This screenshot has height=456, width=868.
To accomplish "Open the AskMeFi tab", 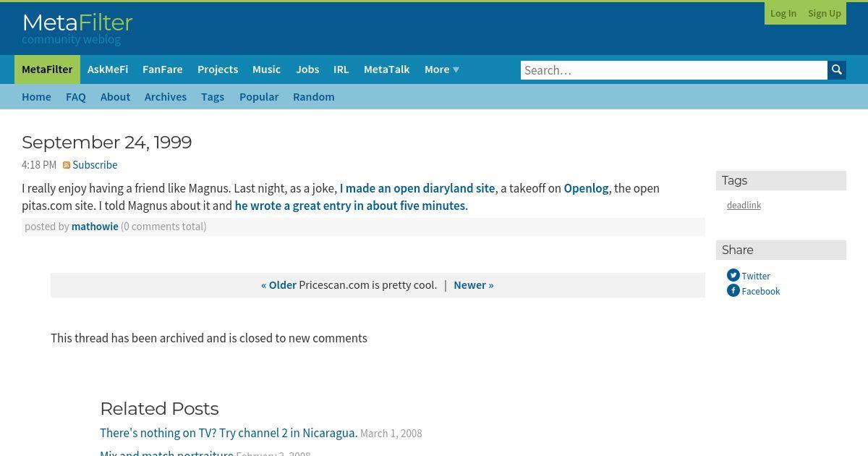I will (108, 69).
